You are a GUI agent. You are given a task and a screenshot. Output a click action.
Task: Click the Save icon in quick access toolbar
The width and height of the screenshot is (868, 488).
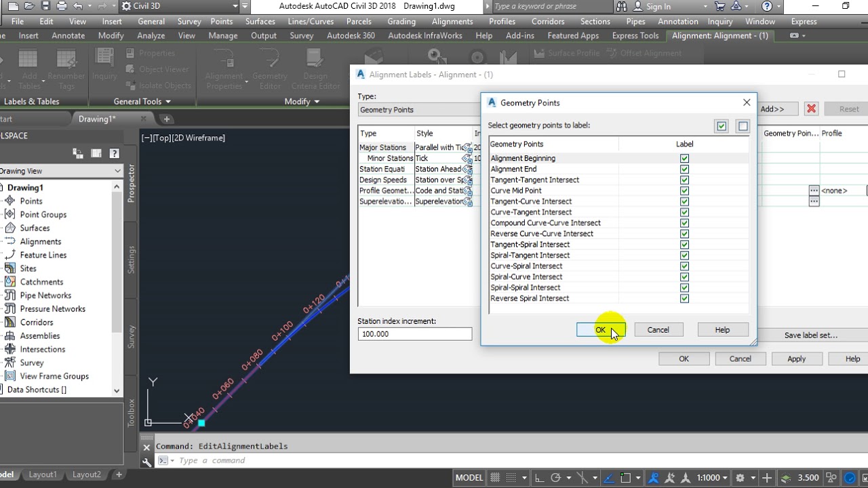(45, 6)
